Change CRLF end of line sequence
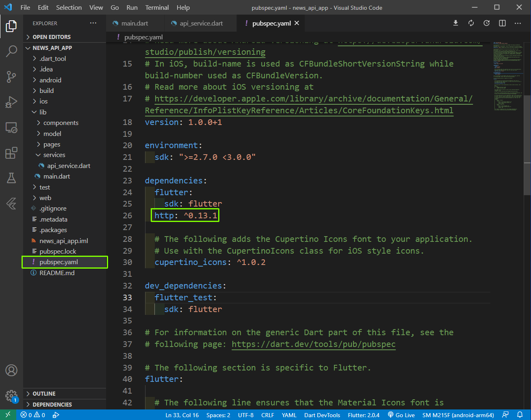531x420 pixels. pos(268,415)
